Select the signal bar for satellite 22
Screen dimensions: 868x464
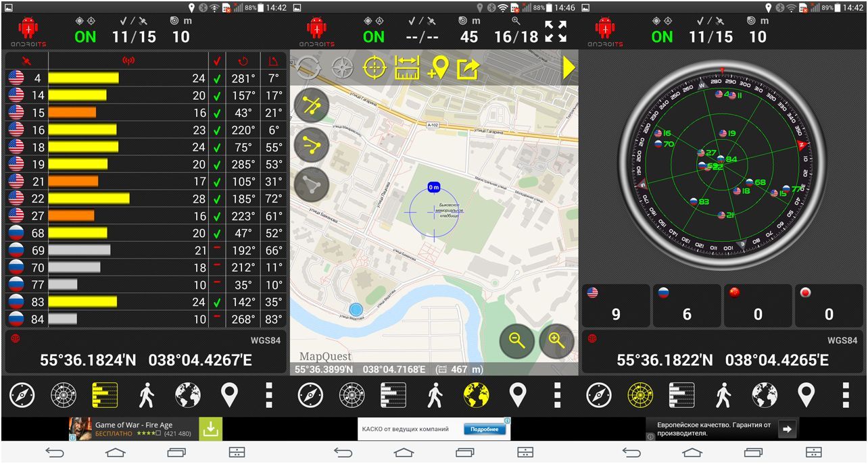[x=89, y=198]
